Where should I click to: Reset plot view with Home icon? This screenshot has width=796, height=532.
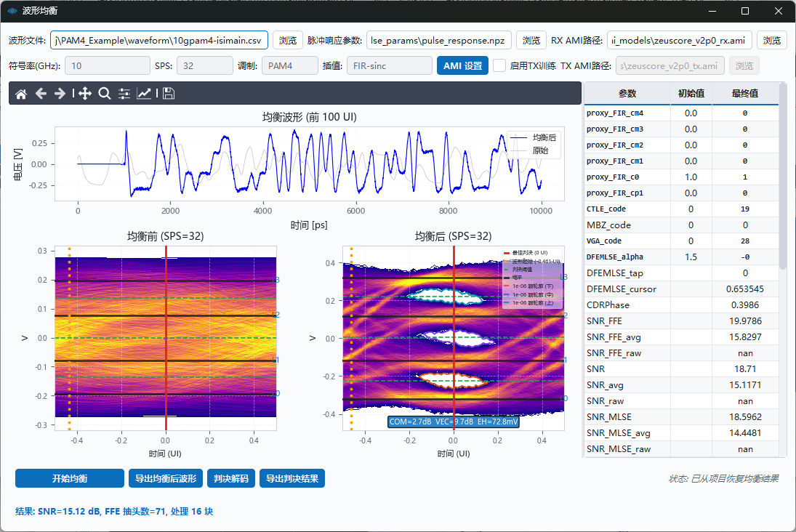click(21, 94)
